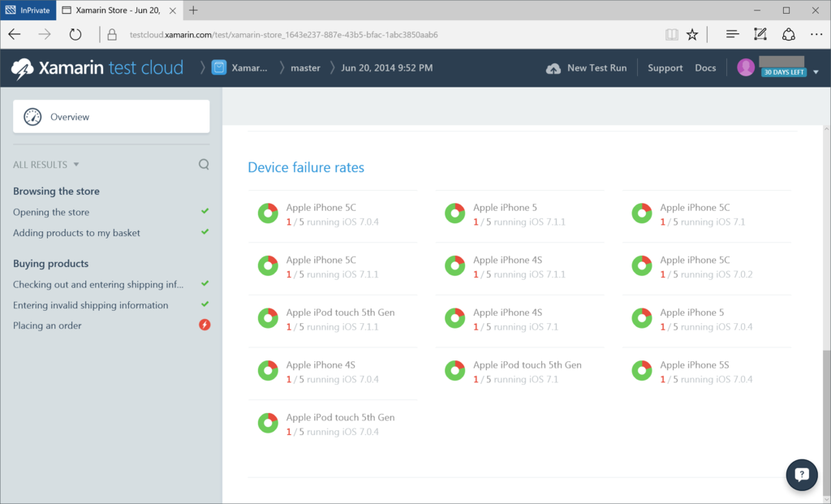Open the Hub lines icon
The image size is (831, 504).
click(x=733, y=34)
